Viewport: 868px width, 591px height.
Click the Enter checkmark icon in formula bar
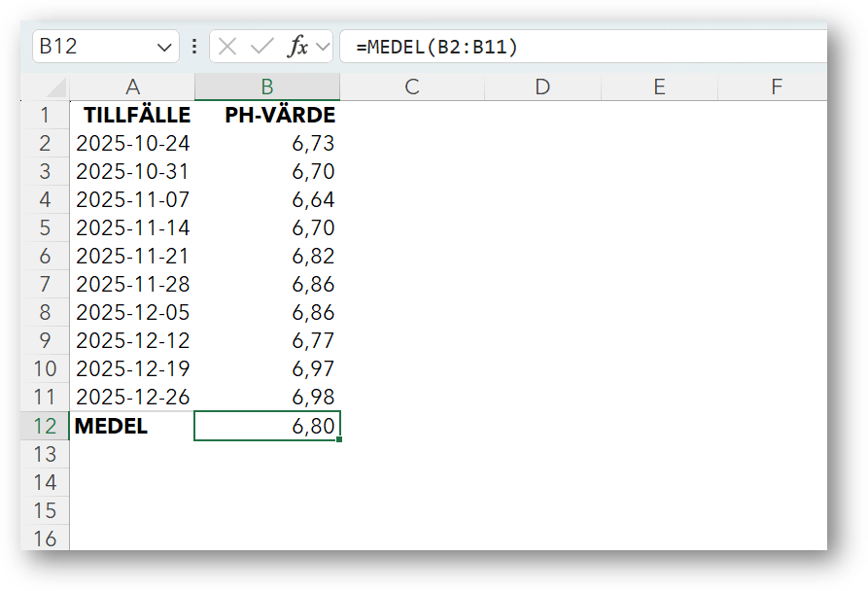coord(261,47)
